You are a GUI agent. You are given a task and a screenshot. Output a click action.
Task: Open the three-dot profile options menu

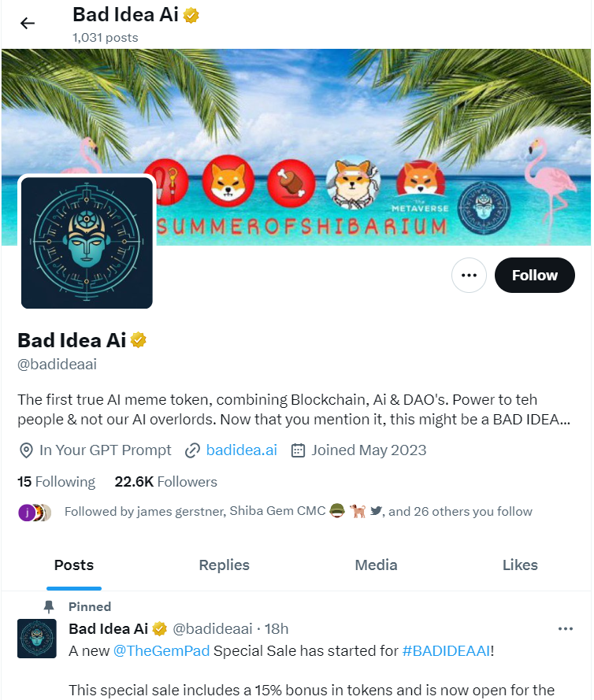click(x=470, y=276)
